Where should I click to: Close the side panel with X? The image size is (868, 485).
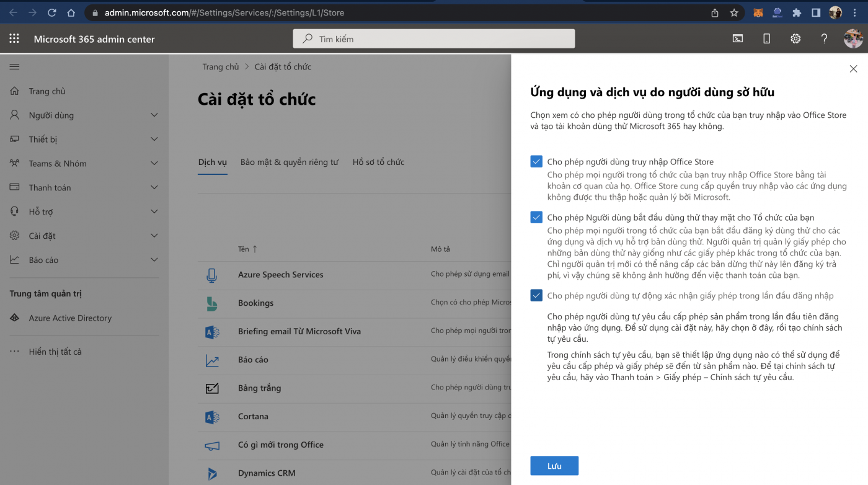pos(853,69)
